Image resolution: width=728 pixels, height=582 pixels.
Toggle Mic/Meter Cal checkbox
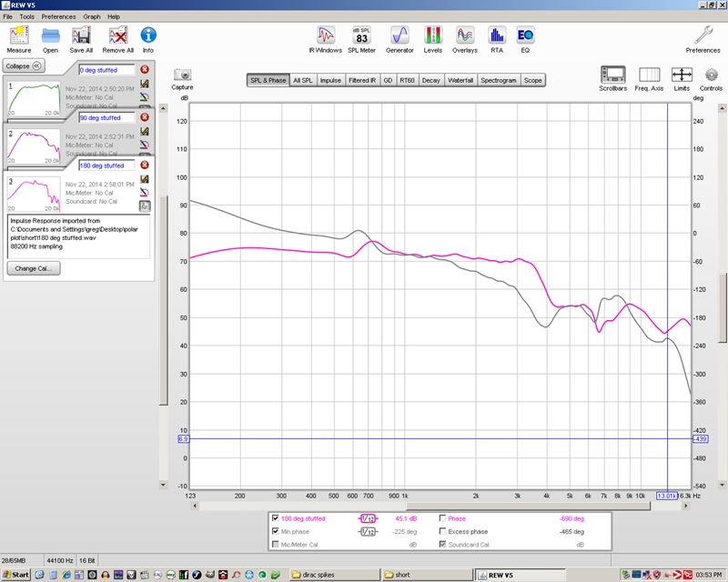point(276,544)
